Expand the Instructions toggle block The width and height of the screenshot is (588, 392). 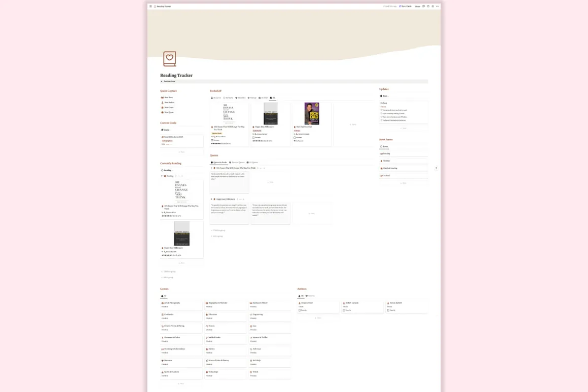(x=162, y=82)
